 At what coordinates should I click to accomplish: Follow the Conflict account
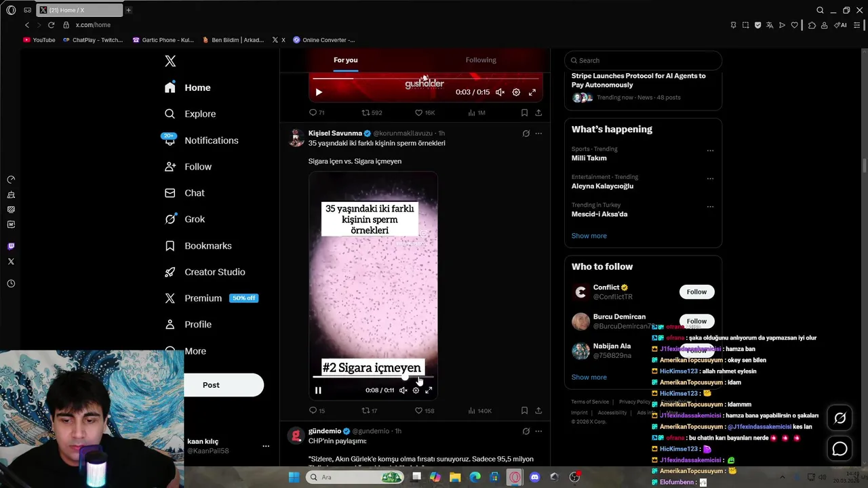click(696, 292)
